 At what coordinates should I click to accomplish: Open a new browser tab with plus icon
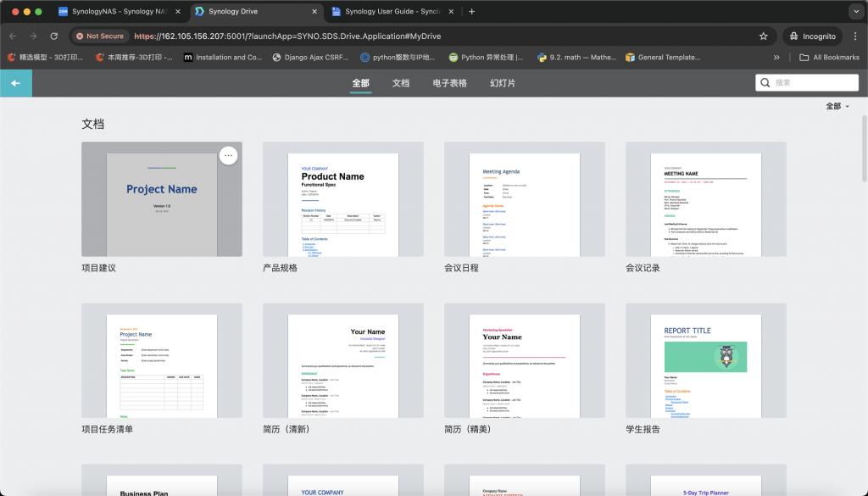(x=472, y=12)
